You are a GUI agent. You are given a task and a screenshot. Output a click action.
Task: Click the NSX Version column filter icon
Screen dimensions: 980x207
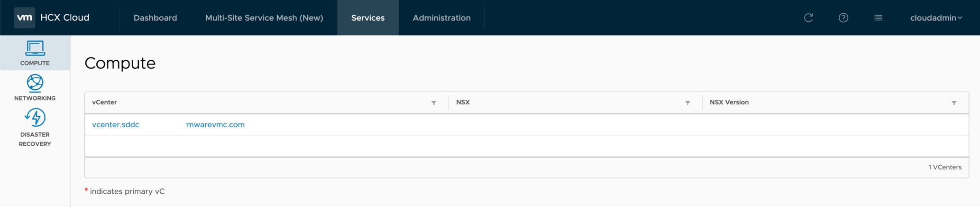click(953, 103)
